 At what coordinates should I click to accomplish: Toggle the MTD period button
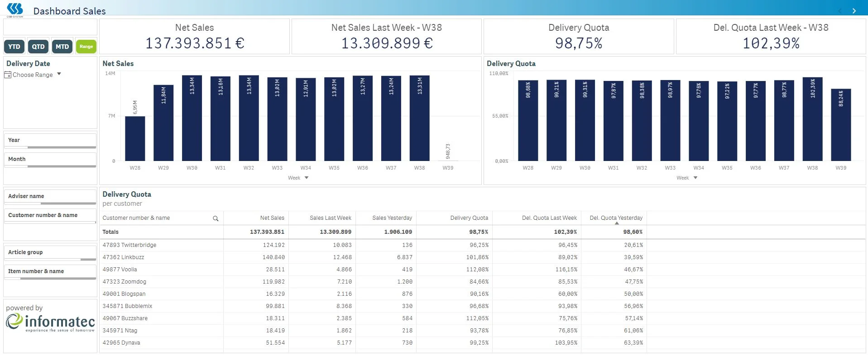point(62,47)
